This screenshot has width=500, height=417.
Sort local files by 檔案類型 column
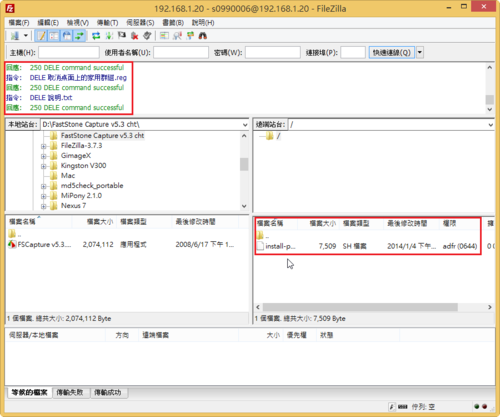[144, 222]
